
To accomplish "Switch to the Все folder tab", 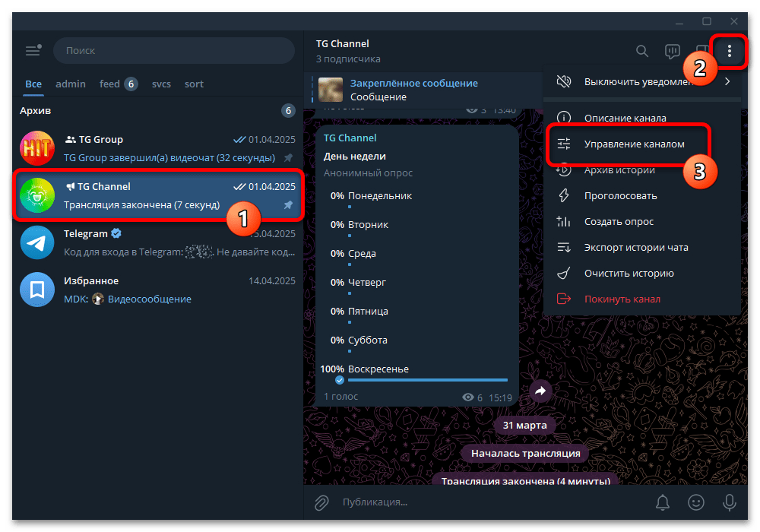I will point(33,84).
